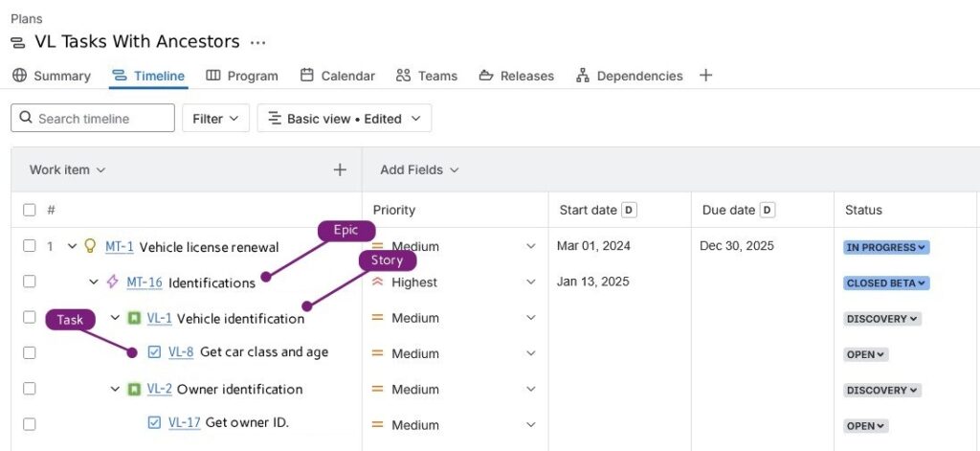Click the D badge next to Start date
This screenshot has width=980, height=451.
[x=629, y=210]
